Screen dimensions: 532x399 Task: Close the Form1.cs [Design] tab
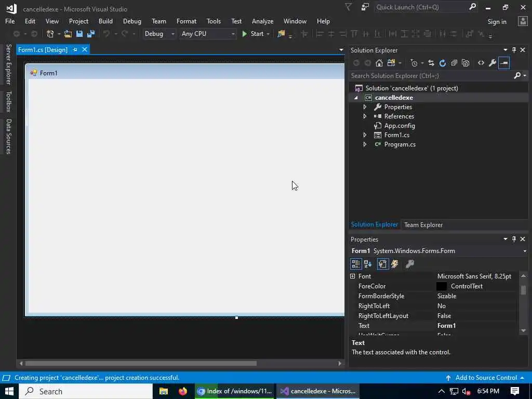point(85,49)
